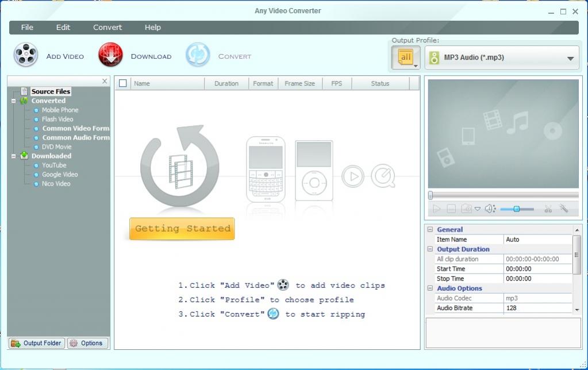
Task: Click the Stop button in preview controls
Action: (x=451, y=209)
